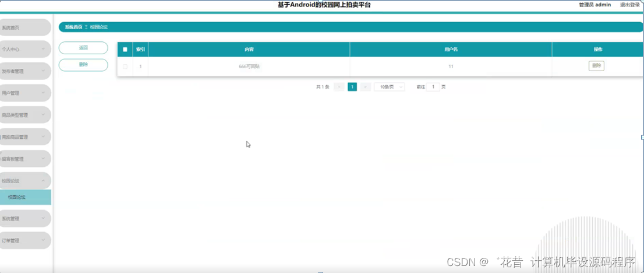Viewport: 644px width, 273px height.
Task: Expand the 留言板管理 sidebar menu
Action: 24,159
